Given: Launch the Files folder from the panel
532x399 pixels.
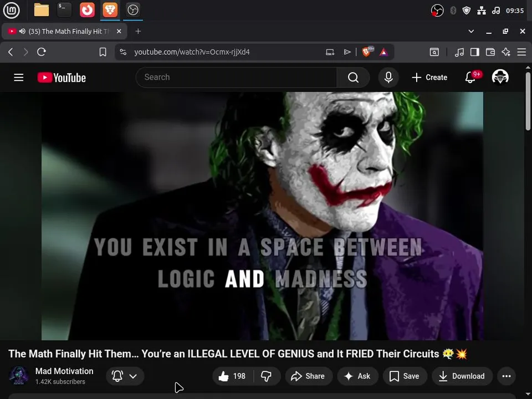Looking at the screenshot, I should tap(42, 10).
